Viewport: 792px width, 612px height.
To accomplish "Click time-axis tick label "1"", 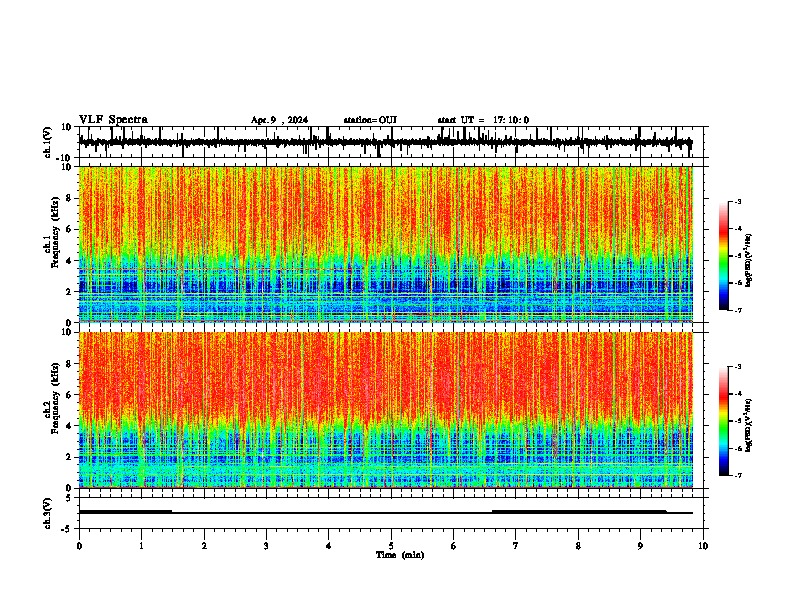I will [141, 546].
